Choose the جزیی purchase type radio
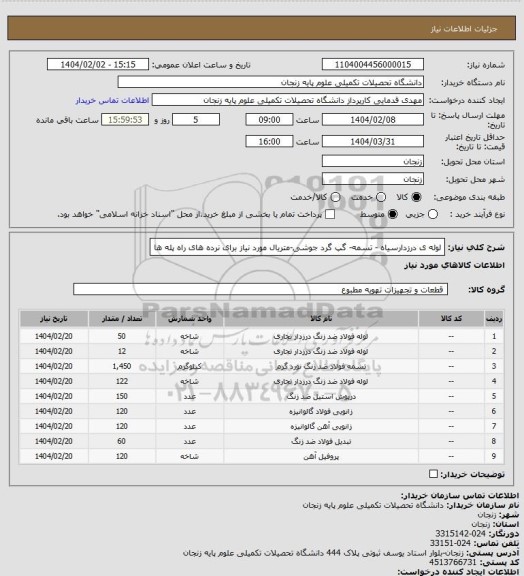524x576 pixels. (433, 215)
